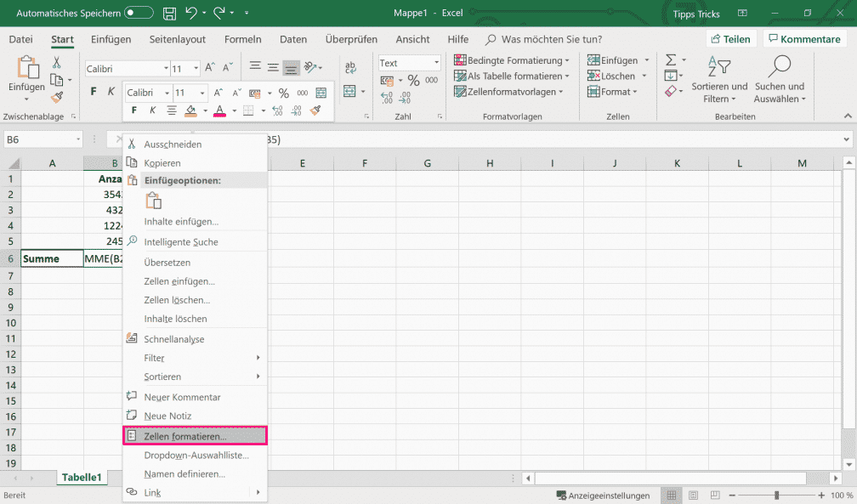857x504 pixels.
Task: Open the Formeln ribbon tab
Action: coord(242,39)
